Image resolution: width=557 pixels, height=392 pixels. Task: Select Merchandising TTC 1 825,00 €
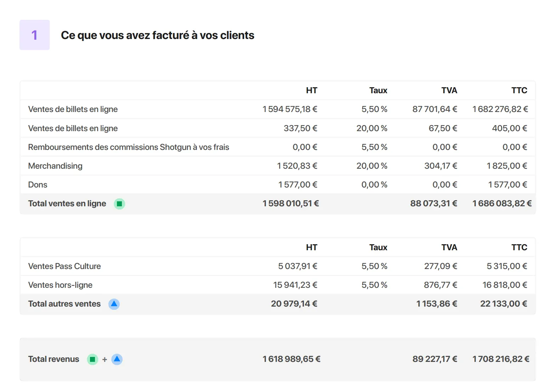507,166
